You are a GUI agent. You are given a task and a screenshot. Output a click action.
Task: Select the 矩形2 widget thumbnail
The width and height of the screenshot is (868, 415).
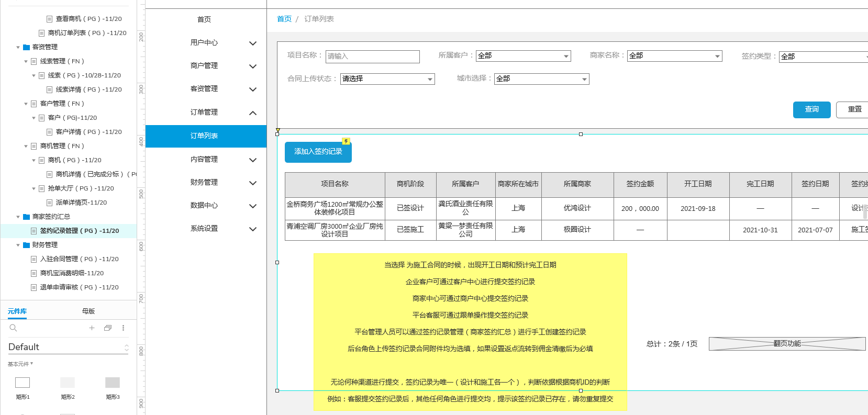click(x=68, y=383)
